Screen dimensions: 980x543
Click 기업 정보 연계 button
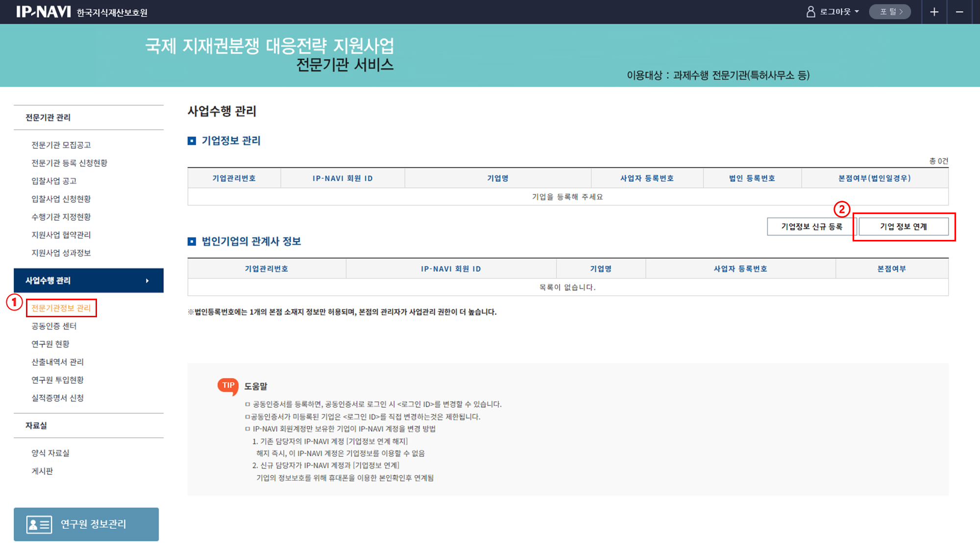click(903, 227)
